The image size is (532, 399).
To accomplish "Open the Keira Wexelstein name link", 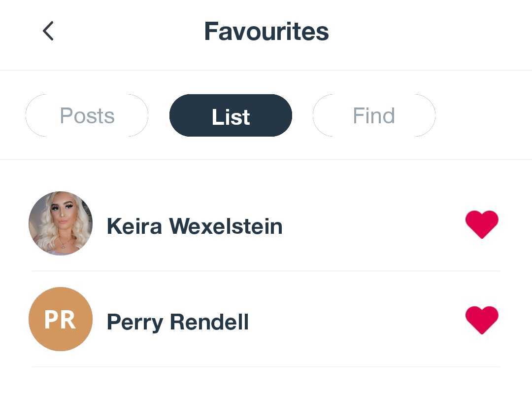I will pyautogui.click(x=195, y=226).
